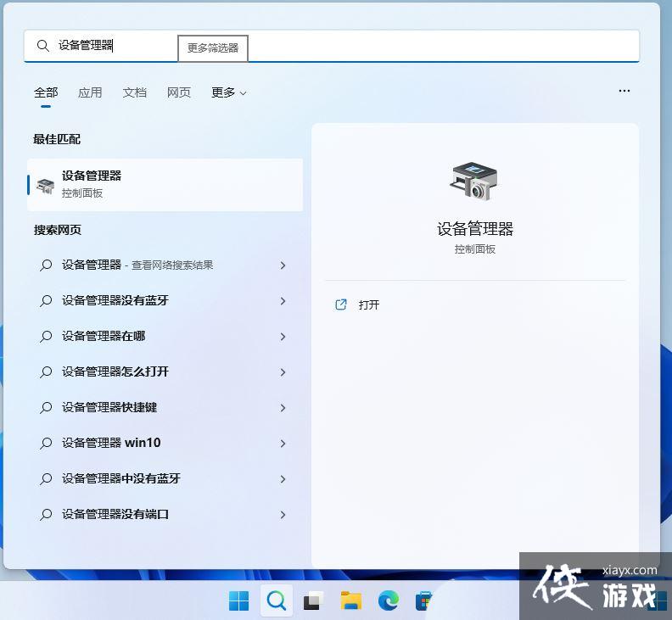672x620 pixels.
Task: Expand chevron next to 设备管理器在哪
Action: point(283,337)
